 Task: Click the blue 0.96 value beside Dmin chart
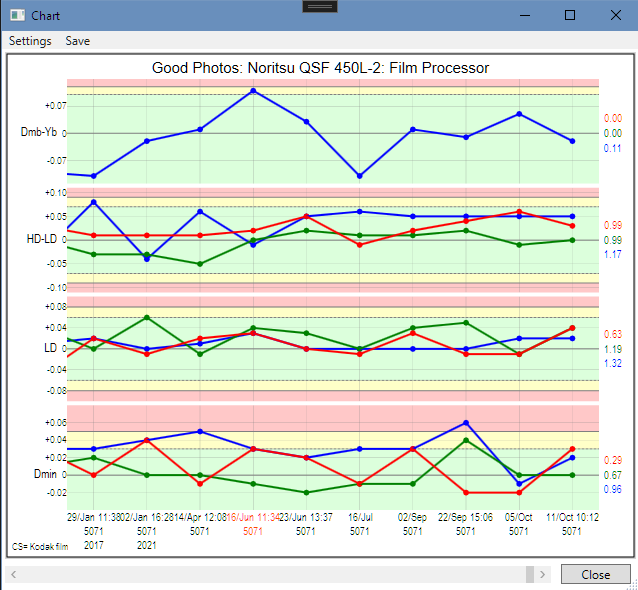tap(612, 489)
